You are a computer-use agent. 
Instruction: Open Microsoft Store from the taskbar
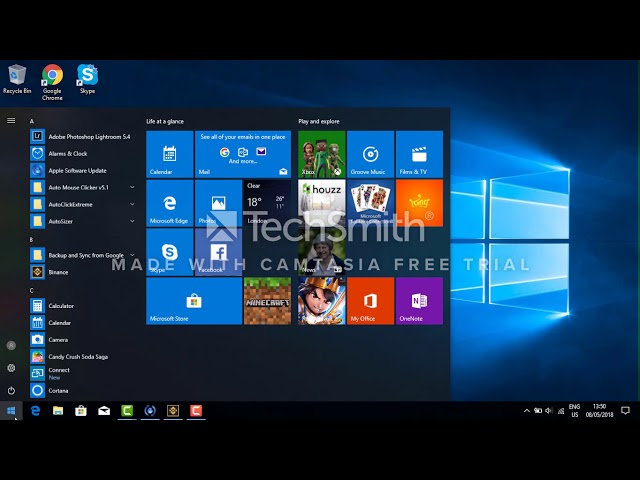coord(81,411)
